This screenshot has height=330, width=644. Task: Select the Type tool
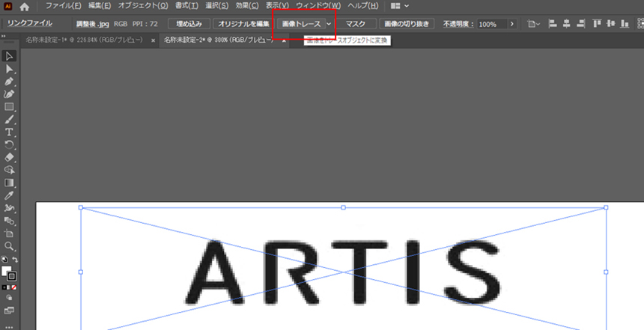point(9,132)
